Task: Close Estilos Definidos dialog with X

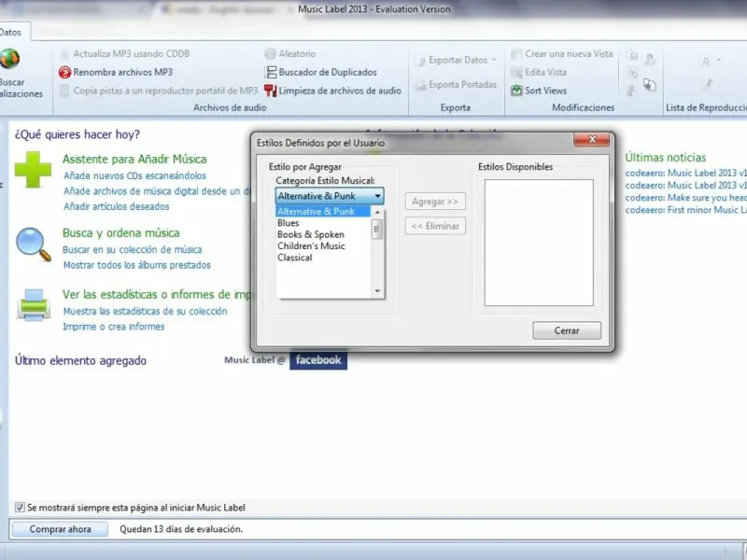Action: [x=592, y=139]
